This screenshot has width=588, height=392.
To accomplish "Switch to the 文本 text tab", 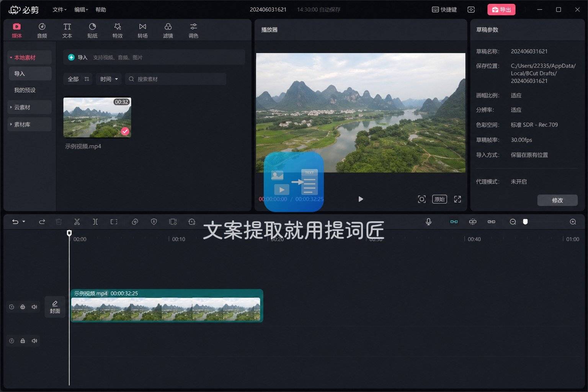I will tap(67, 31).
